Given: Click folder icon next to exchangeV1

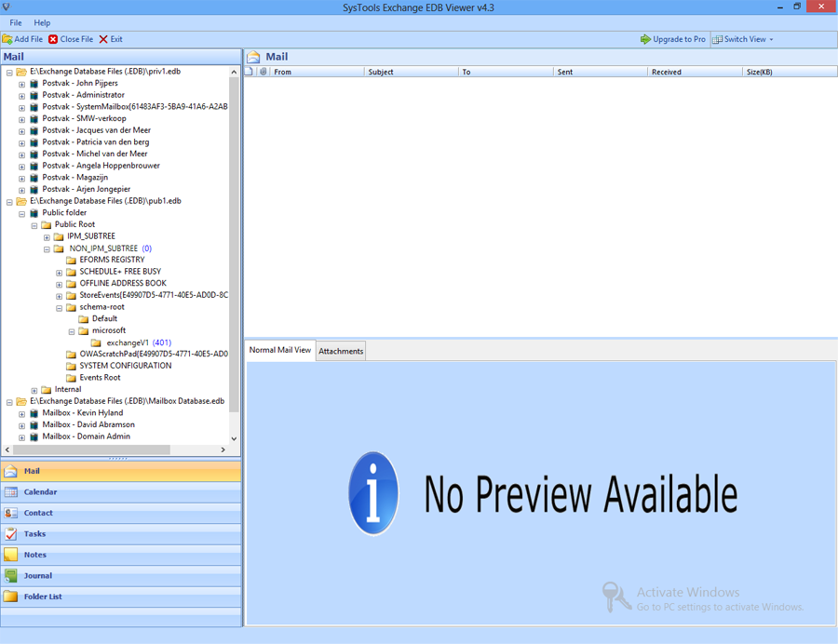Looking at the screenshot, I should pos(96,342).
